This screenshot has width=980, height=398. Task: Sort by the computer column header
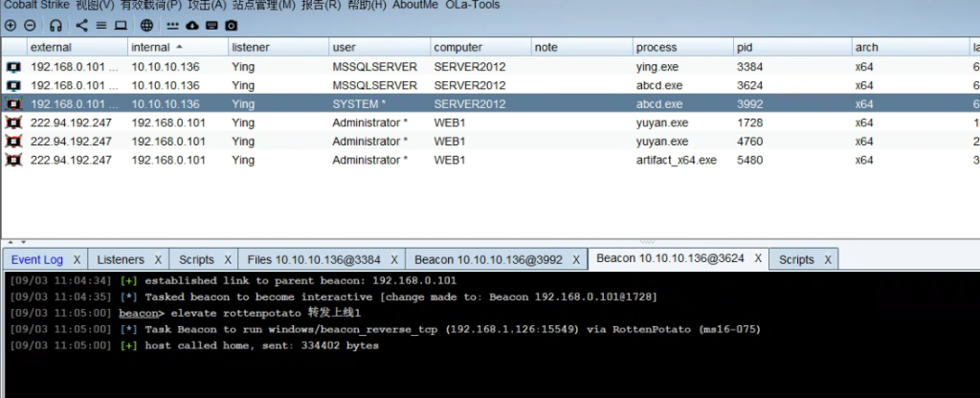click(x=481, y=48)
